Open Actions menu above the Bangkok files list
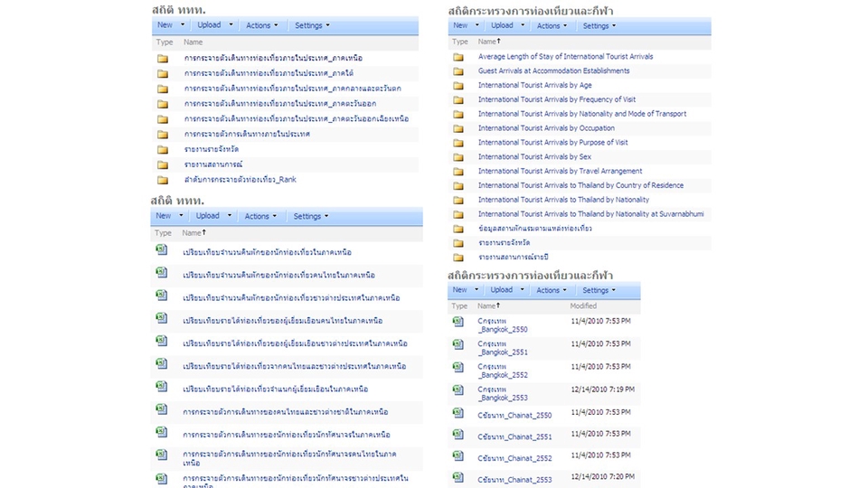The width and height of the screenshot is (868, 488). (x=552, y=290)
